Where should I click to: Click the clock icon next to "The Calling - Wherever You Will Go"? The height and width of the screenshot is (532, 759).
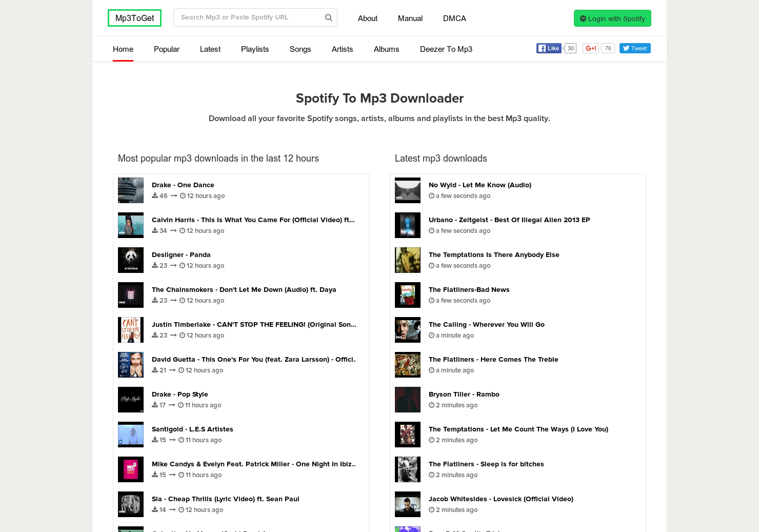pos(432,335)
